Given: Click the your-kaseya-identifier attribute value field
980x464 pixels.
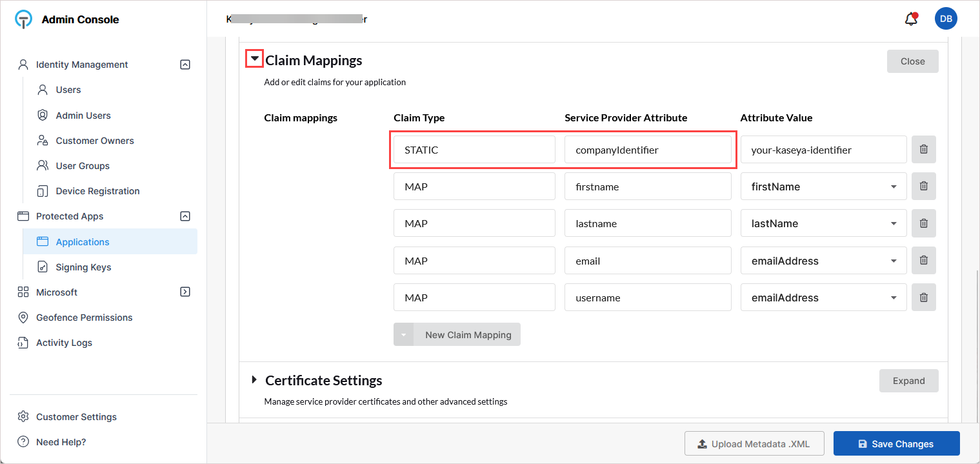Looking at the screenshot, I should [x=823, y=150].
